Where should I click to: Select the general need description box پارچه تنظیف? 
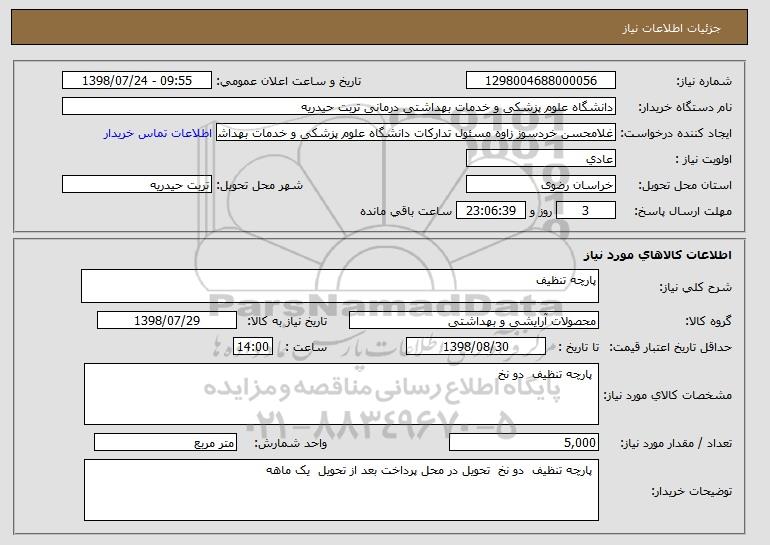tap(340, 286)
